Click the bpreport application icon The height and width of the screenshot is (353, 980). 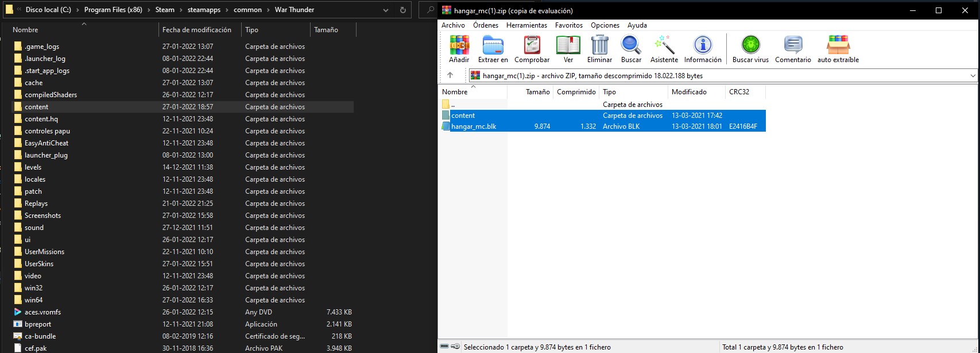tap(18, 324)
